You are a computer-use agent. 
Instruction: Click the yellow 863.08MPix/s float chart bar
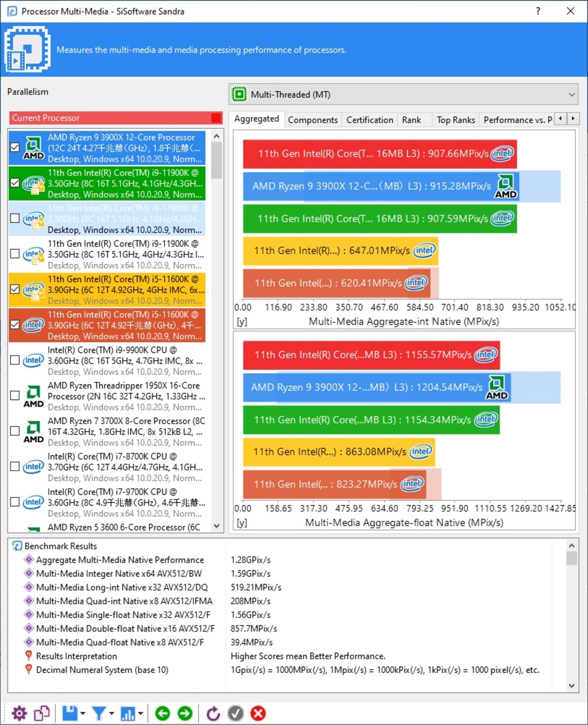coord(339,452)
